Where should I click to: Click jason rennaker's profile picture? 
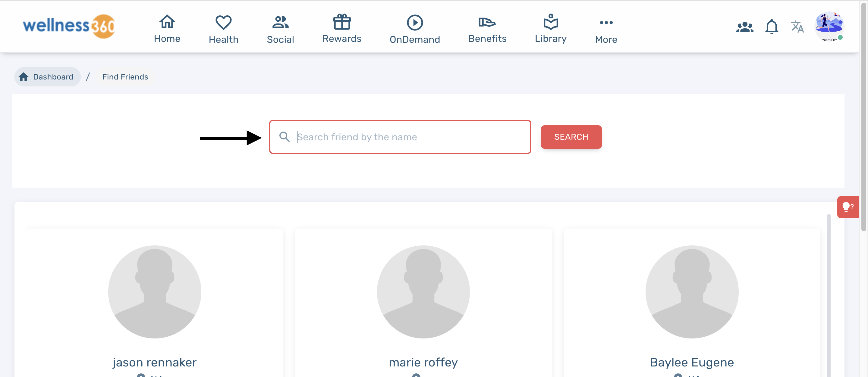(x=155, y=291)
